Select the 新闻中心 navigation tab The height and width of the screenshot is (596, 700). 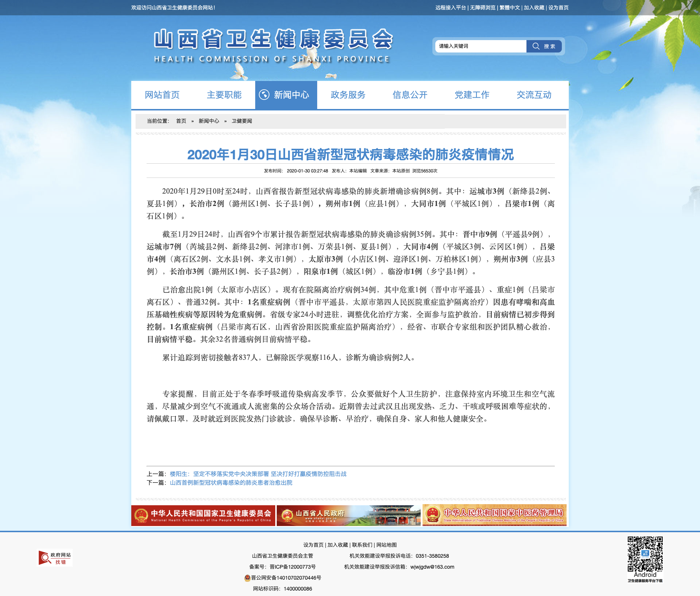point(286,95)
